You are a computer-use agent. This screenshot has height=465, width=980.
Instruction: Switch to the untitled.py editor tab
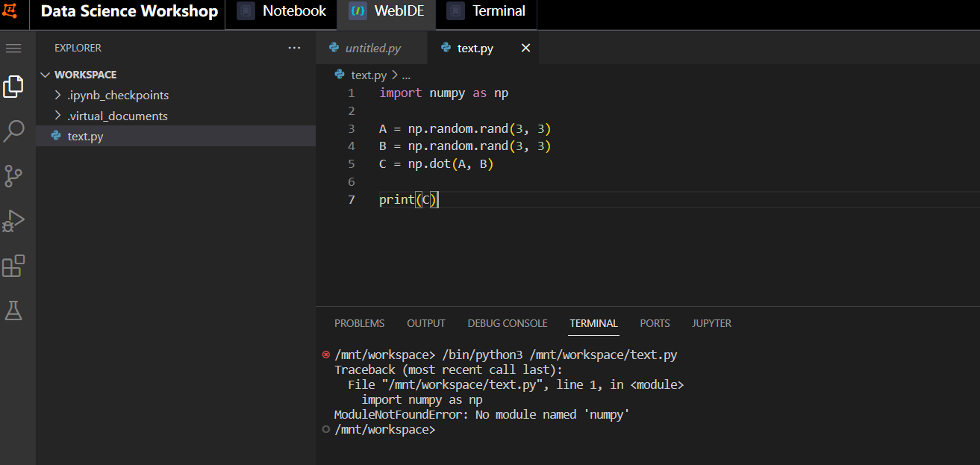(372, 48)
